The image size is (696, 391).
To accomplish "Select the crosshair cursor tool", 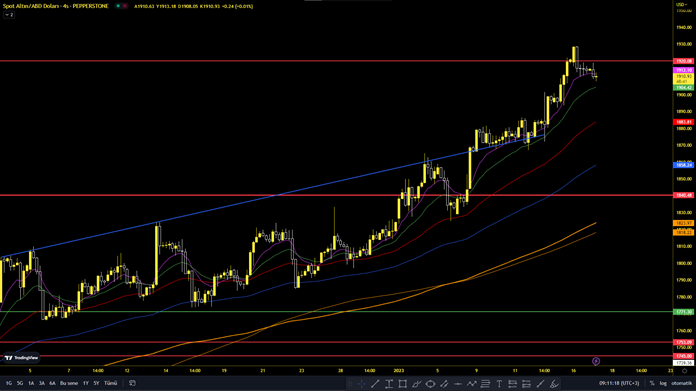I will [362, 383].
